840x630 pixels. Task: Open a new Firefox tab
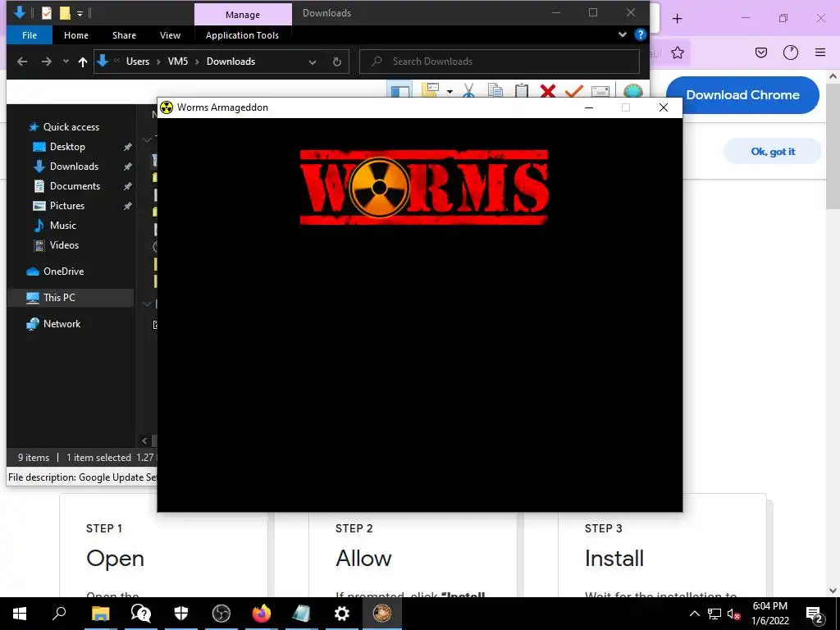677,19
